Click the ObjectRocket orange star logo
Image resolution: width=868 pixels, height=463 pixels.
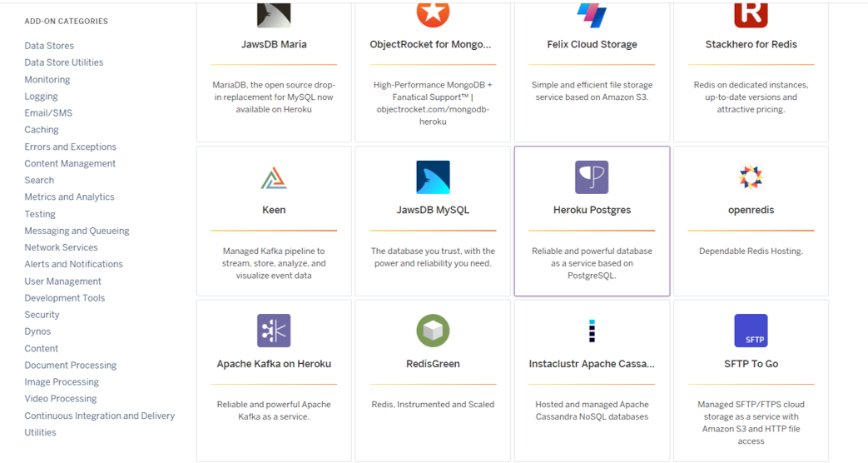point(433,15)
